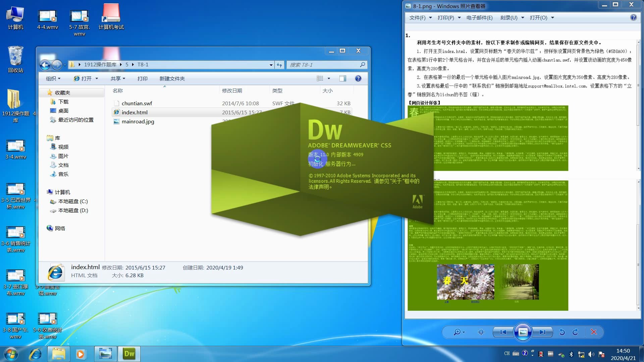Click 打开 button in Explorer toolbar
Screen dimensions: 644x362
(x=83, y=78)
